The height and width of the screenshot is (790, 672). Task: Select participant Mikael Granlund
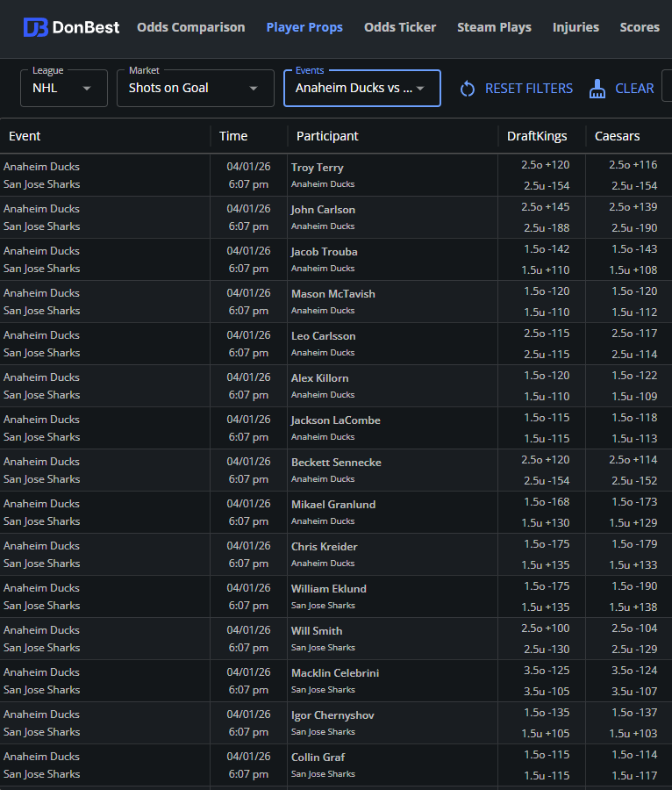[x=333, y=505]
